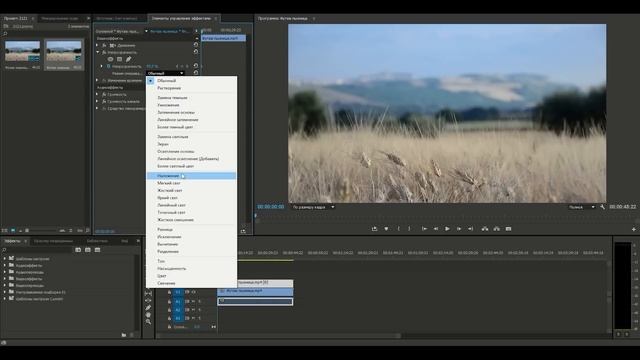Choose Умножение blend mode
The height and width of the screenshot is (360, 640).
tap(191, 105)
